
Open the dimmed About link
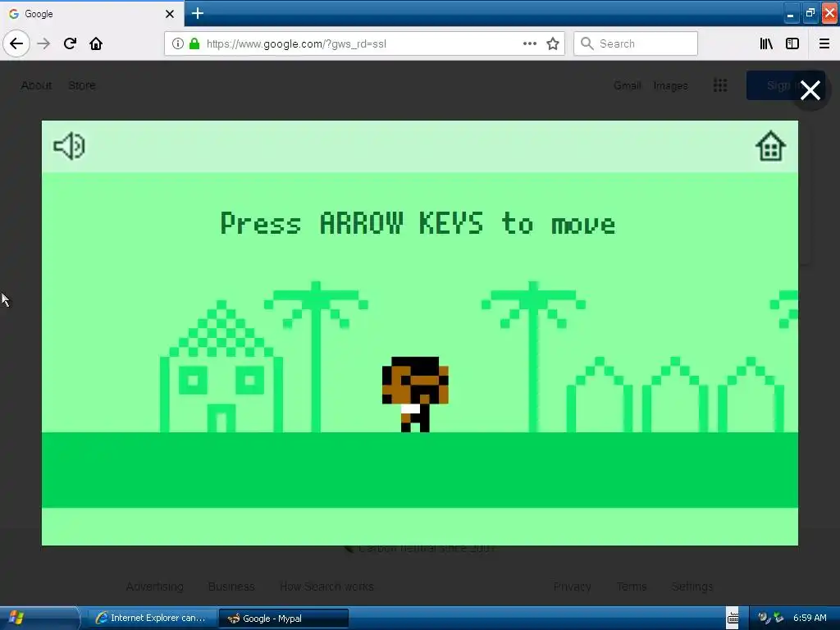tap(36, 85)
